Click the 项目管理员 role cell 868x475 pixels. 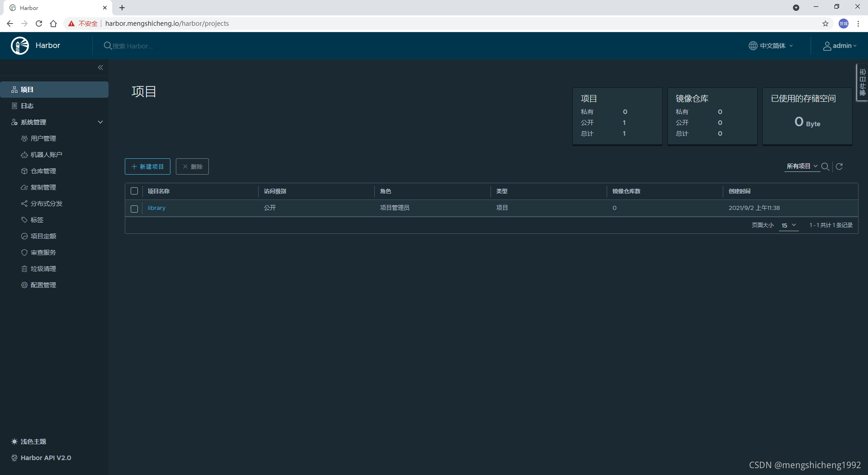click(395, 208)
